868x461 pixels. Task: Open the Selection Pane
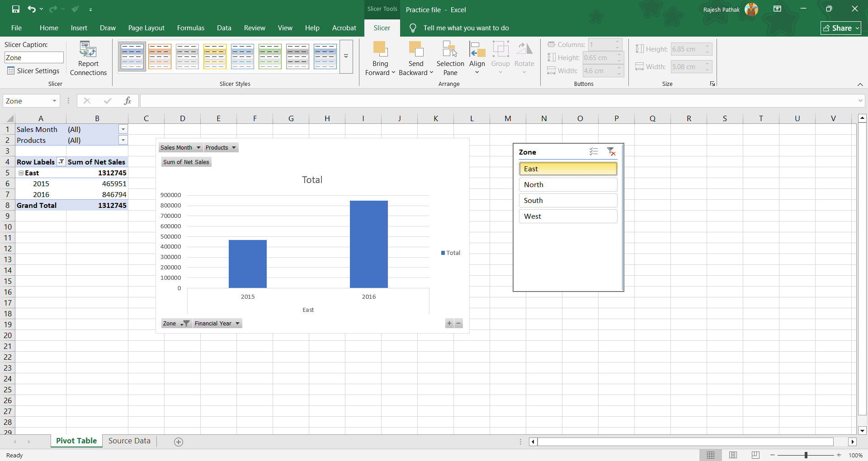coord(450,50)
